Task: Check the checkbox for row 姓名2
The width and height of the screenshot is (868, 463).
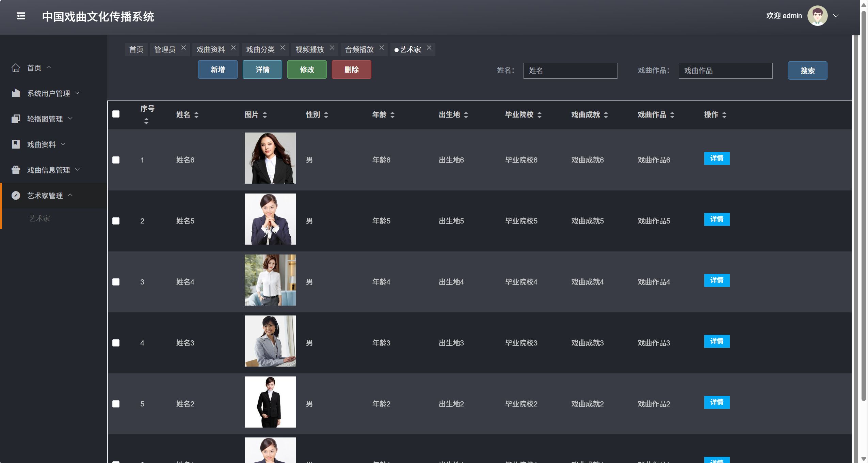Action: [x=116, y=404]
